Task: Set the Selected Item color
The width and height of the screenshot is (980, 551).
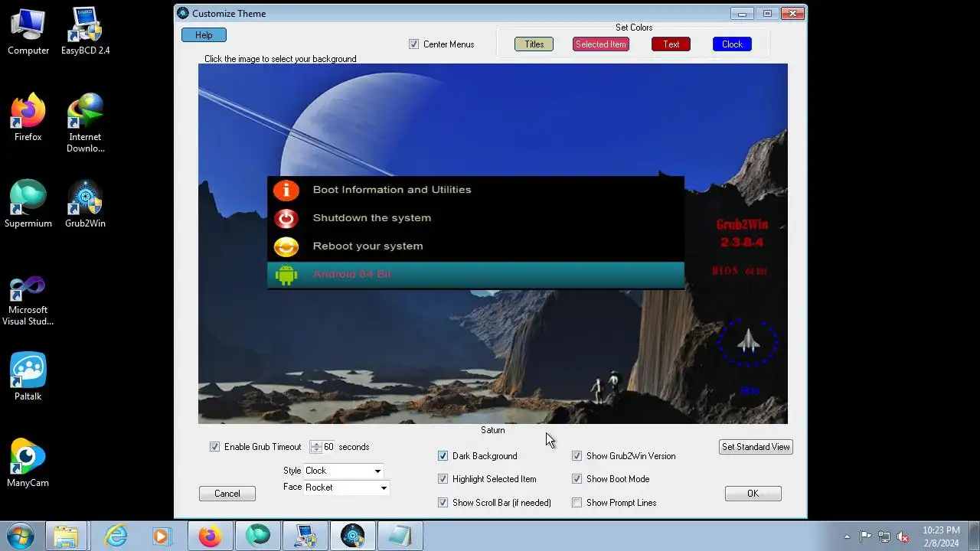Action: pyautogui.click(x=601, y=44)
